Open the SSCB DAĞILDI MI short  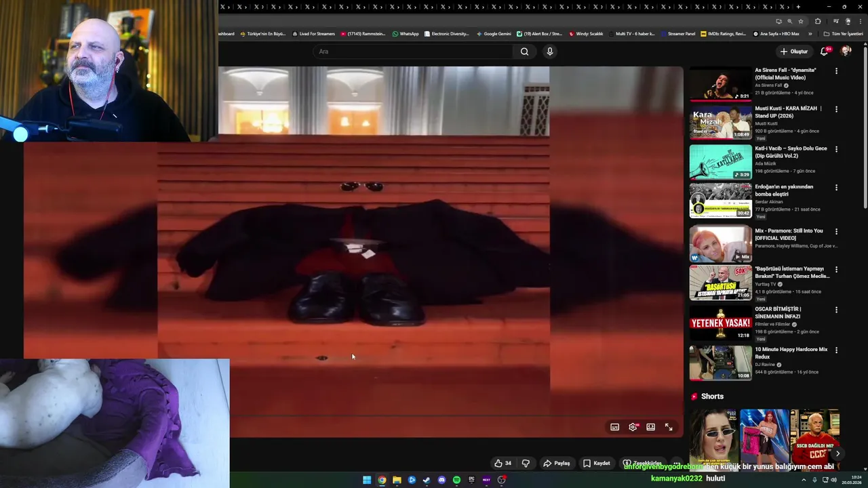pos(815,439)
